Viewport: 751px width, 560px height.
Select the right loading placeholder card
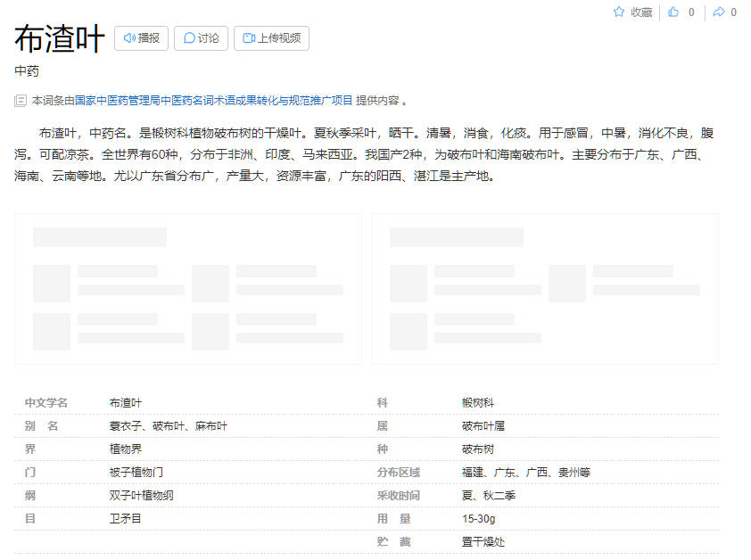tap(544, 288)
